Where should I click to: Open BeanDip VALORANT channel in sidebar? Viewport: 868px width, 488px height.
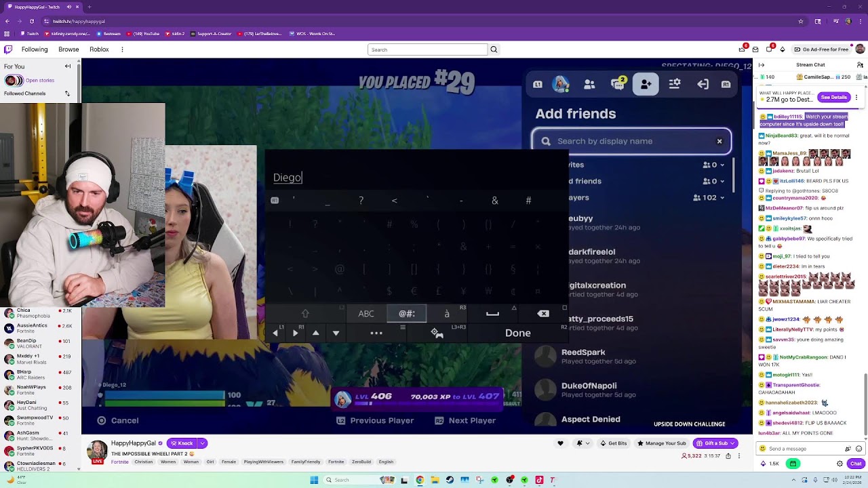[x=40, y=344]
